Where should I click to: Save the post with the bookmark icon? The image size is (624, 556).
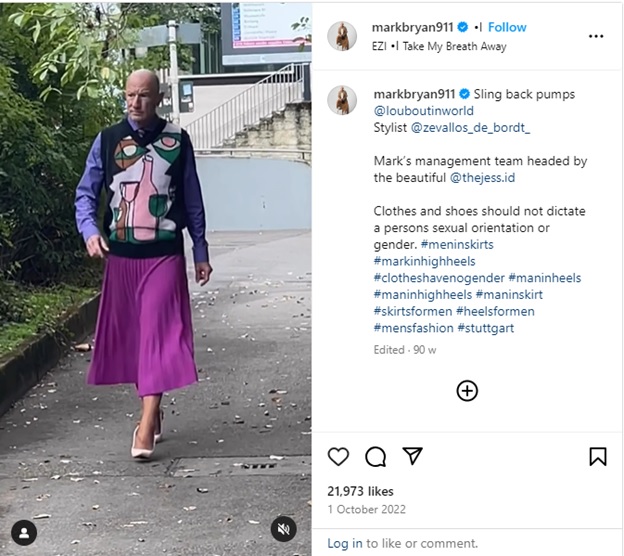tap(598, 456)
